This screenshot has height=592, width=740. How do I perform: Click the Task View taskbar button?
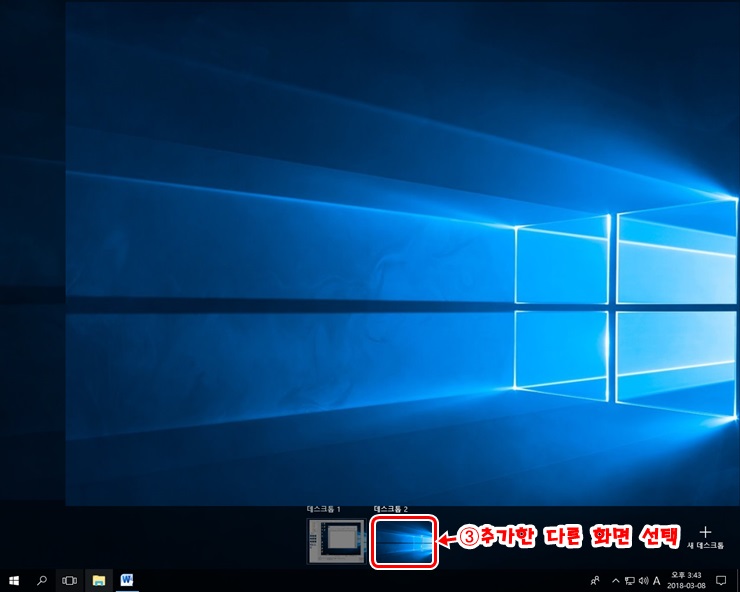(69, 580)
